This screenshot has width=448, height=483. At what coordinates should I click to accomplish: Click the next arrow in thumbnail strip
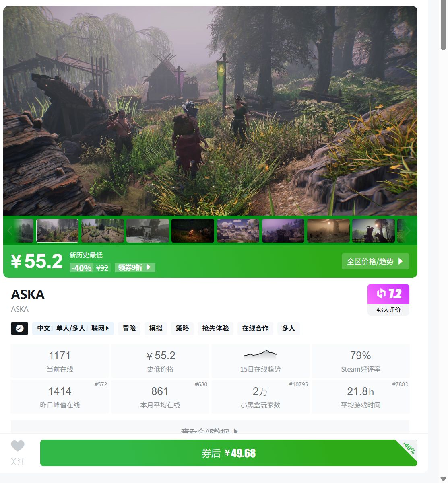(408, 230)
